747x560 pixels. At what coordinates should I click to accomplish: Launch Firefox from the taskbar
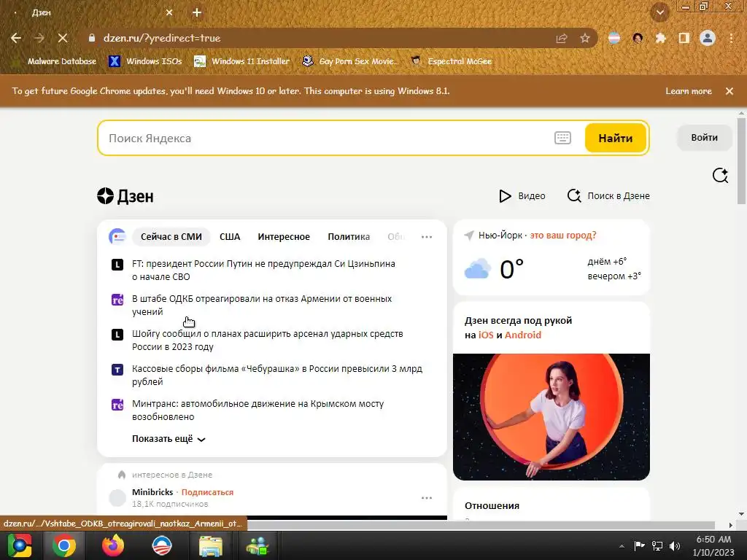pyautogui.click(x=113, y=545)
